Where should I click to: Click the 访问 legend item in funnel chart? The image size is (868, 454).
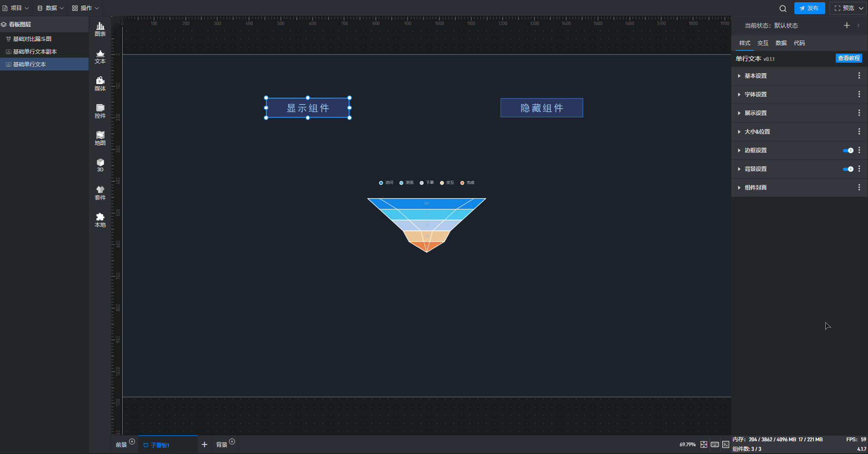point(386,183)
